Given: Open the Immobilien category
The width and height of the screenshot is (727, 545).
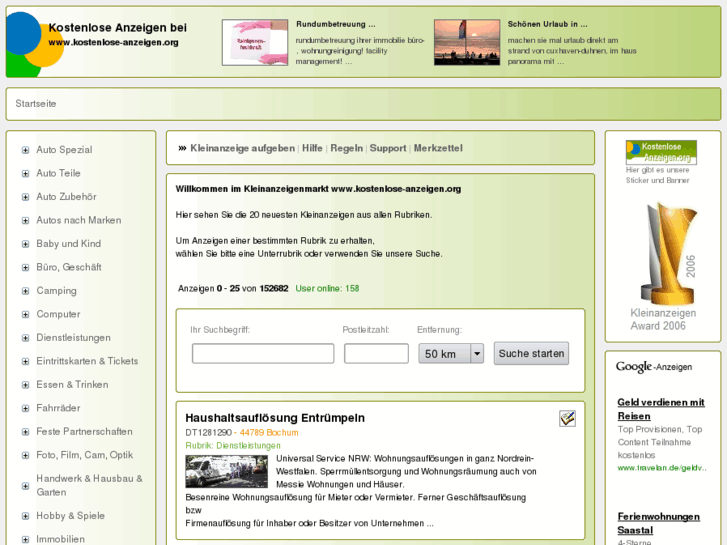Looking at the screenshot, I should coord(60,539).
